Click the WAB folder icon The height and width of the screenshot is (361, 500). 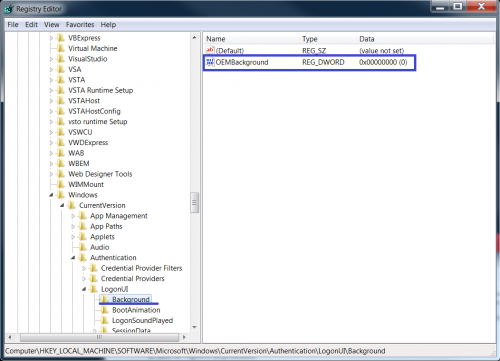(x=61, y=153)
